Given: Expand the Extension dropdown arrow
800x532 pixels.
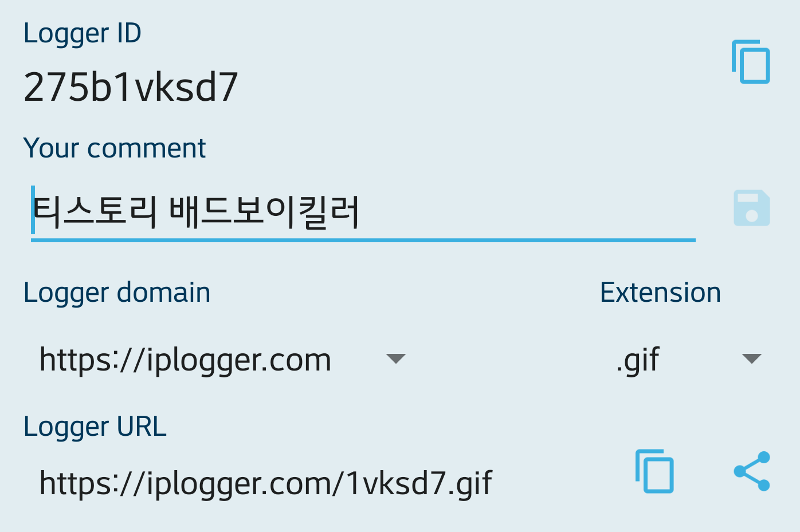Looking at the screenshot, I should (751, 359).
